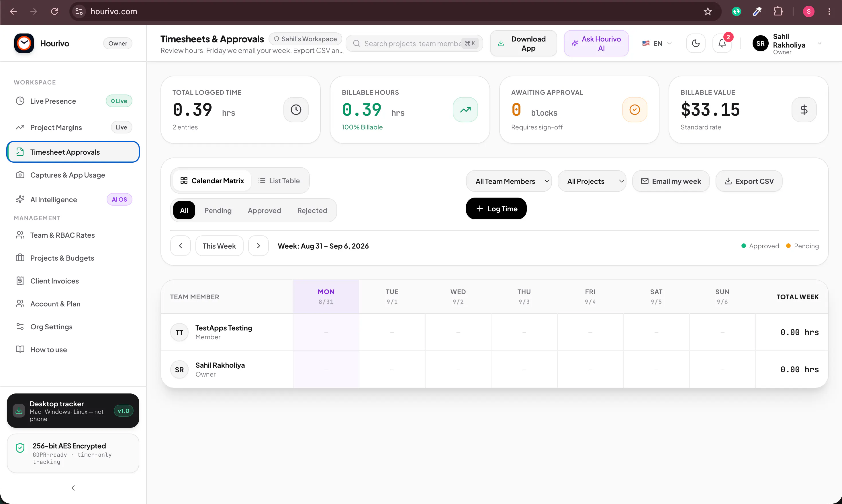Click the clock icon in Total Logged Time card
The image size is (842, 504).
click(x=296, y=110)
